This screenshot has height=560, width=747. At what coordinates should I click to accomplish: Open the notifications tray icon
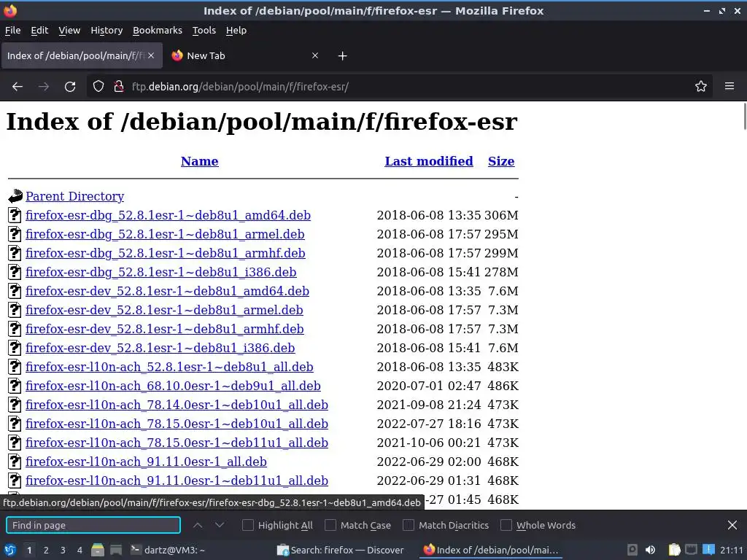tap(709, 550)
